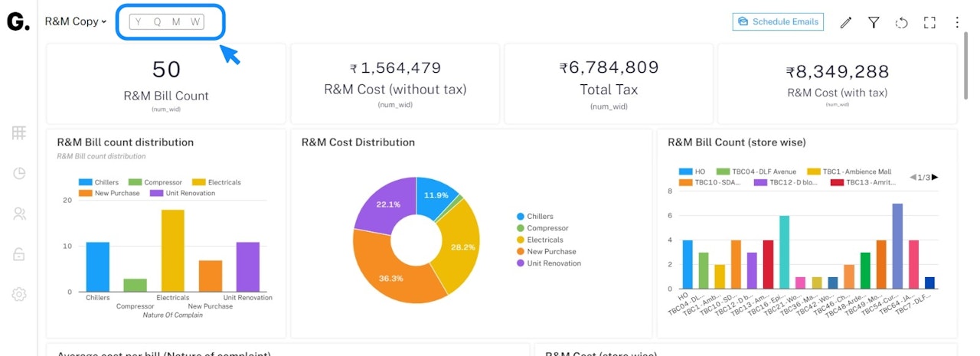Screen dimensions: 980x356
Task: Click the unlocked padlock sidebar icon
Action: [19, 254]
